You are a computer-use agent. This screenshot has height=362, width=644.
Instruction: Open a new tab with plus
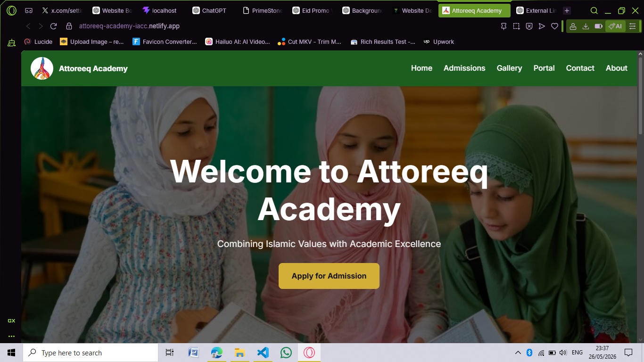tap(567, 10)
